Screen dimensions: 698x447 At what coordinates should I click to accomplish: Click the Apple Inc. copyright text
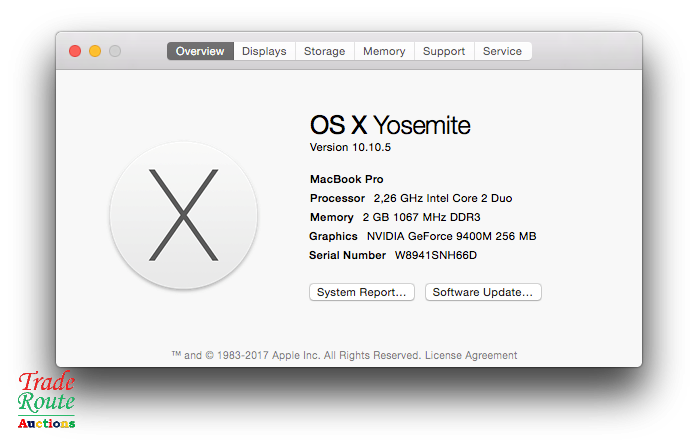pyautogui.click(x=296, y=355)
